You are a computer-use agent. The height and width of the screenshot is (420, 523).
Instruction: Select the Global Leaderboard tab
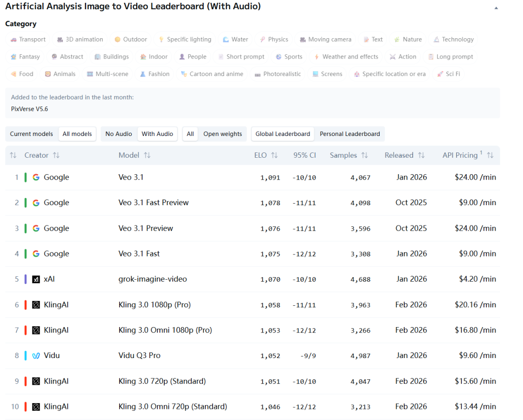[282, 134]
